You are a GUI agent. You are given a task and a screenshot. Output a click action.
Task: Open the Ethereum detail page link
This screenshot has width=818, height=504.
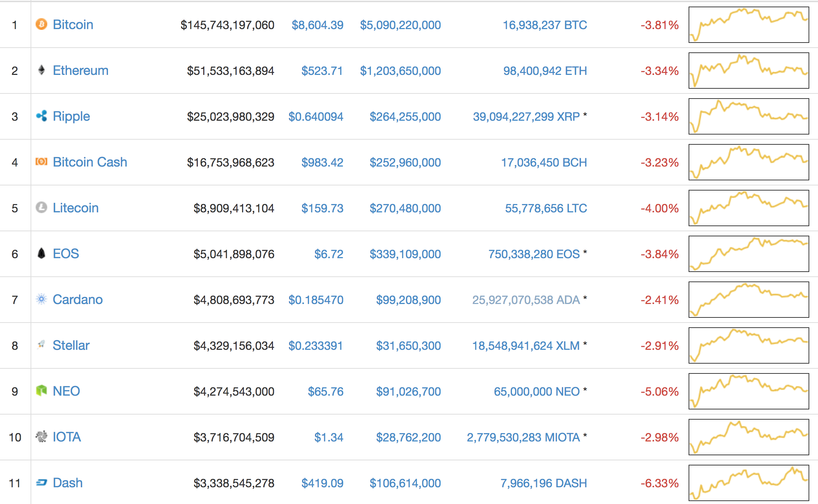pyautogui.click(x=81, y=70)
